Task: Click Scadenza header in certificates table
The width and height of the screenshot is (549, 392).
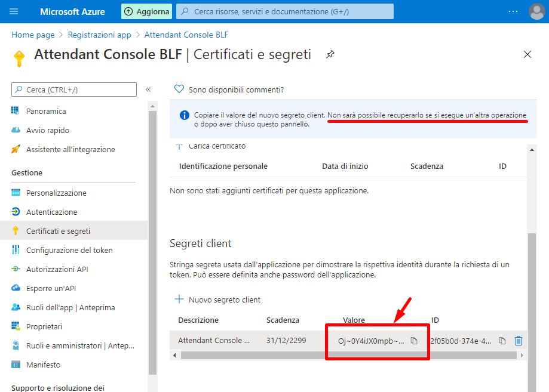Action: pos(427,166)
